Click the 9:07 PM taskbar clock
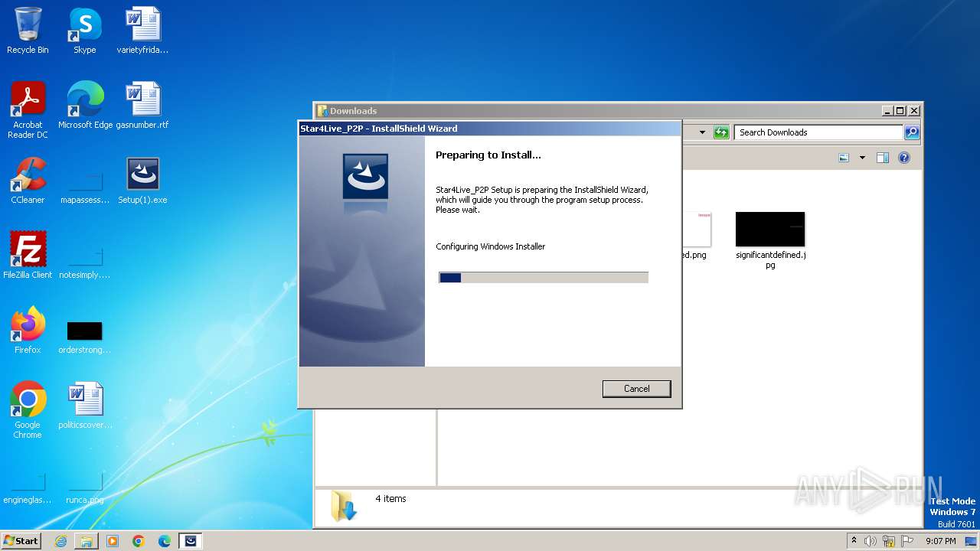Screen dimensions: 980x551 pos(941,541)
